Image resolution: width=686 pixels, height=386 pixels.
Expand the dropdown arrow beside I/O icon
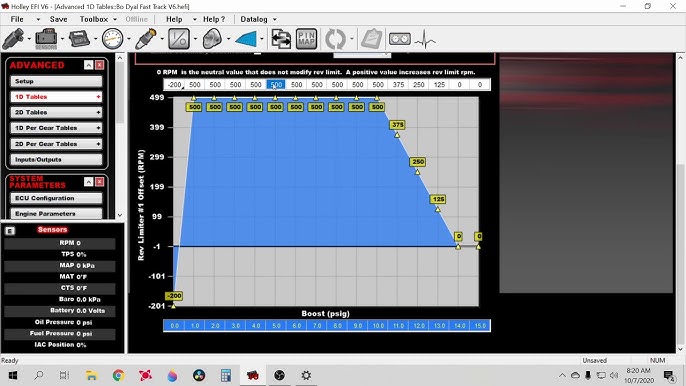tap(195, 39)
